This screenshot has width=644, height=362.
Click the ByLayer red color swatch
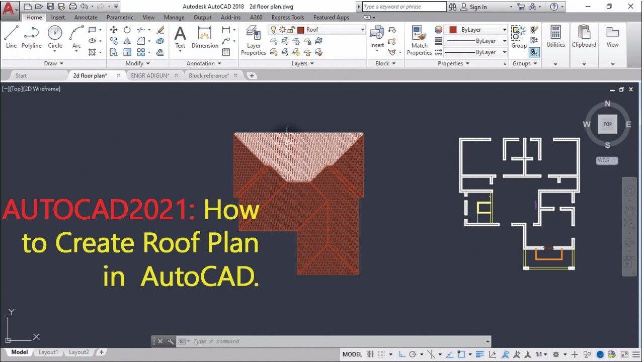pyautogui.click(x=453, y=30)
